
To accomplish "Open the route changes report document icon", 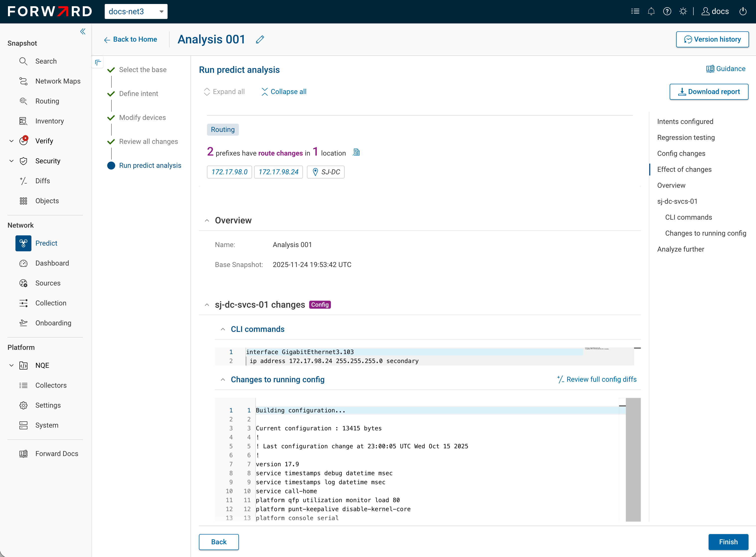I will (356, 152).
